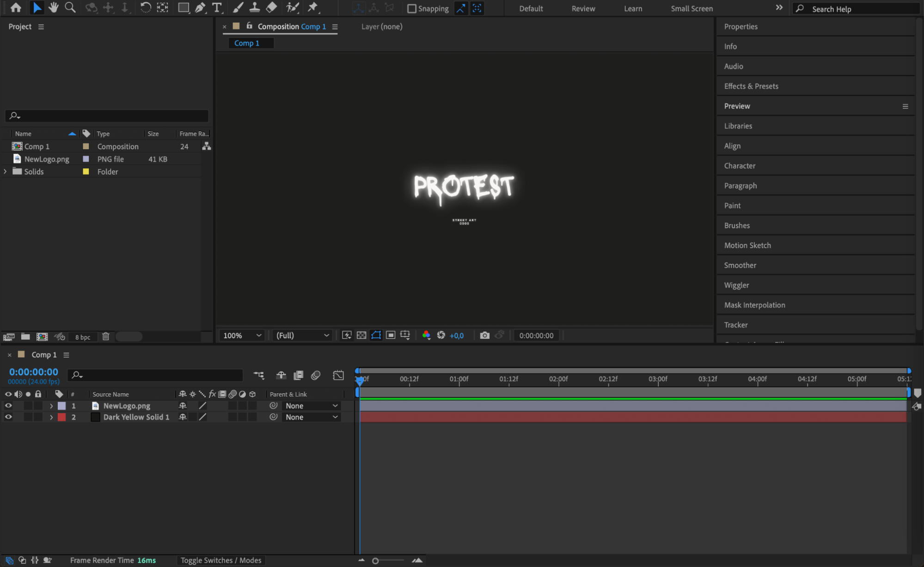Image resolution: width=924 pixels, height=567 pixels.
Task: Create a new folder in Project panel
Action: pyautogui.click(x=25, y=337)
